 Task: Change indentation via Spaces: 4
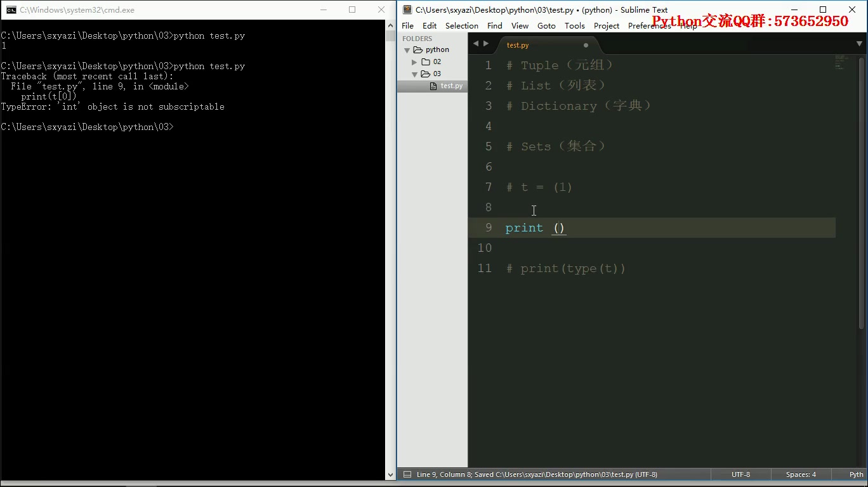coord(801,474)
